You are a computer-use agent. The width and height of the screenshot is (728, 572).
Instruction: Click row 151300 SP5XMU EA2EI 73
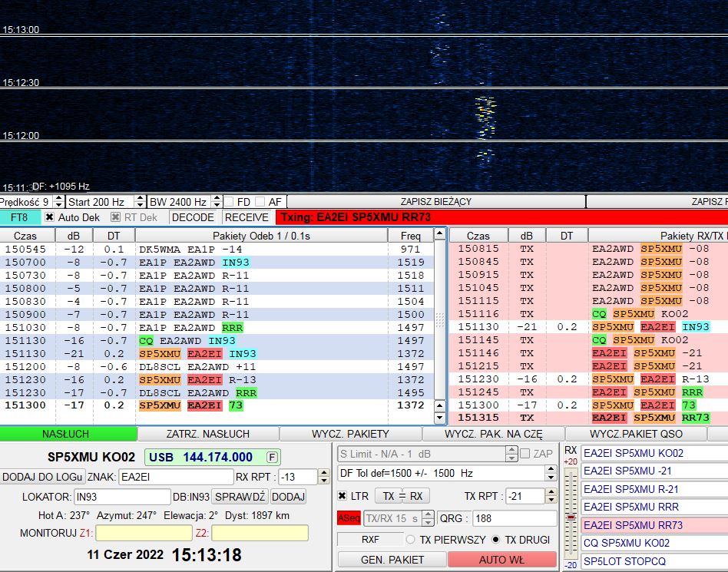pos(217,405)
